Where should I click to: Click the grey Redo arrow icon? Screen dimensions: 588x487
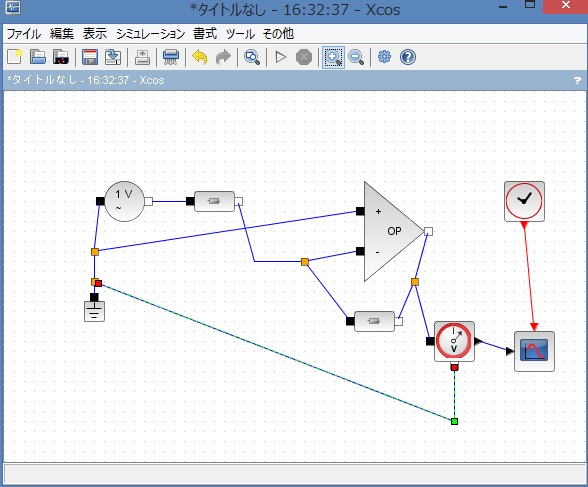pyautogui.click(x=223, y=57)
